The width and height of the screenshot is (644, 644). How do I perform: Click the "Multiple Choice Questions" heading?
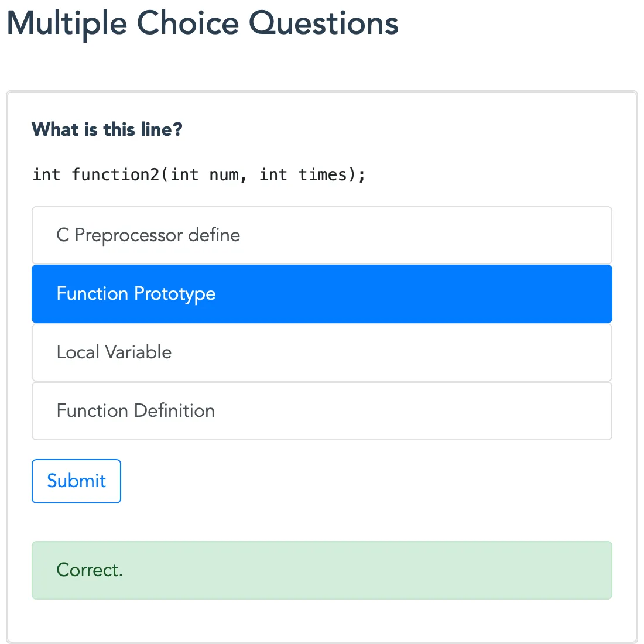[203, 24]
